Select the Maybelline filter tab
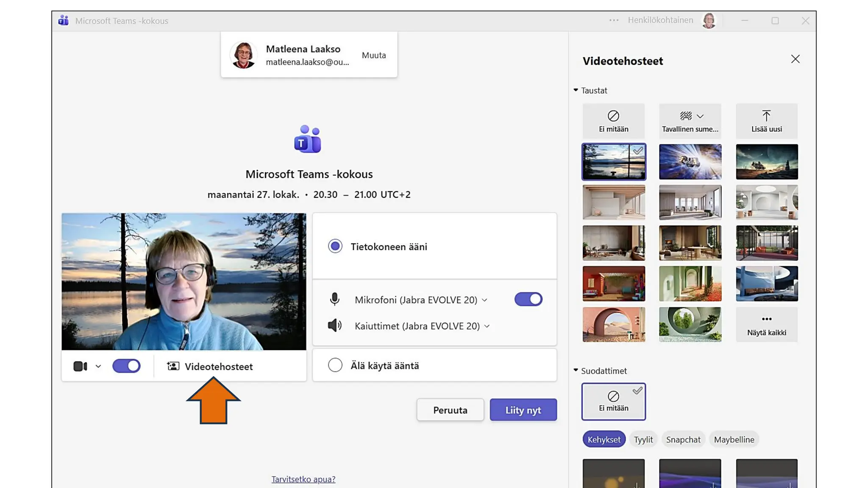Viewport: 868px width, 488px height. pos(734,440)
